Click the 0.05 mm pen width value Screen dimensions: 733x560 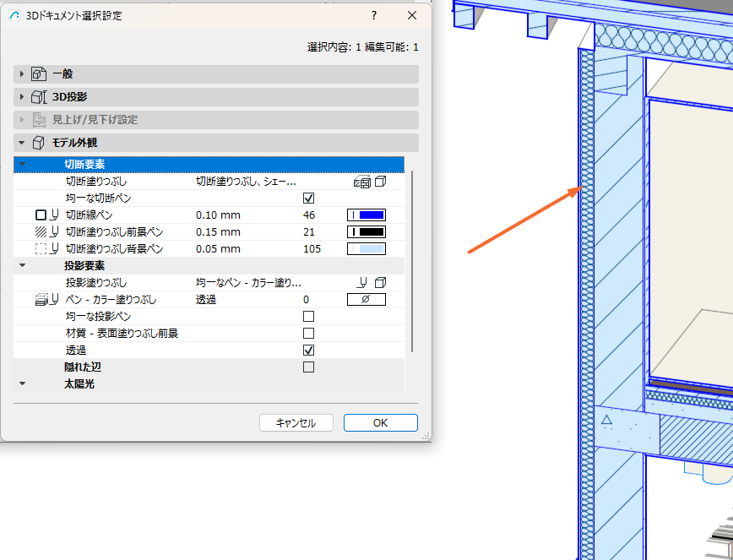tap(219, 248)
